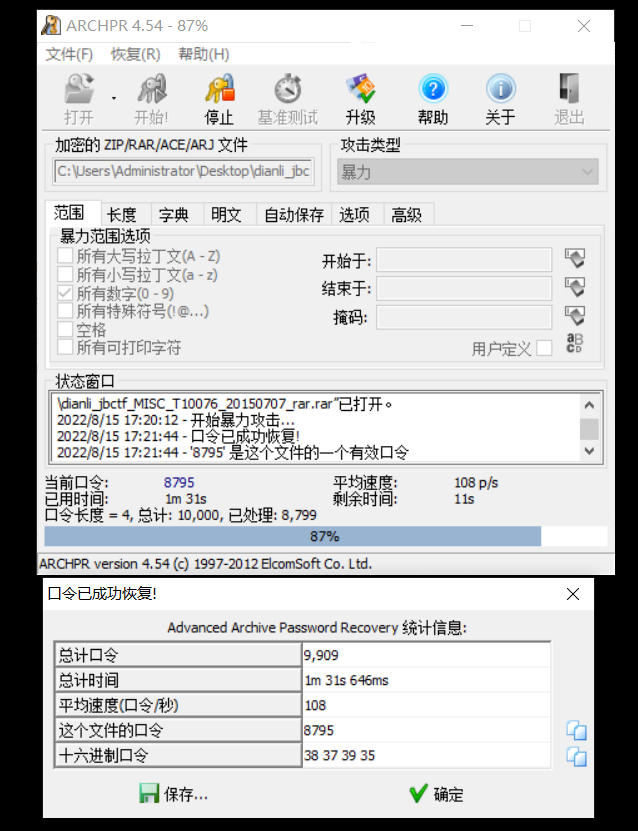Screen dimensions: 638x831
Task: Click current password value 8795 in blue
Action: [x=179, y=482]
